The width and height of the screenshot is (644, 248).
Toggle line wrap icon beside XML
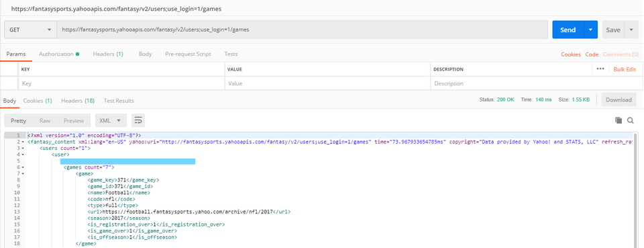pos(138,120)
